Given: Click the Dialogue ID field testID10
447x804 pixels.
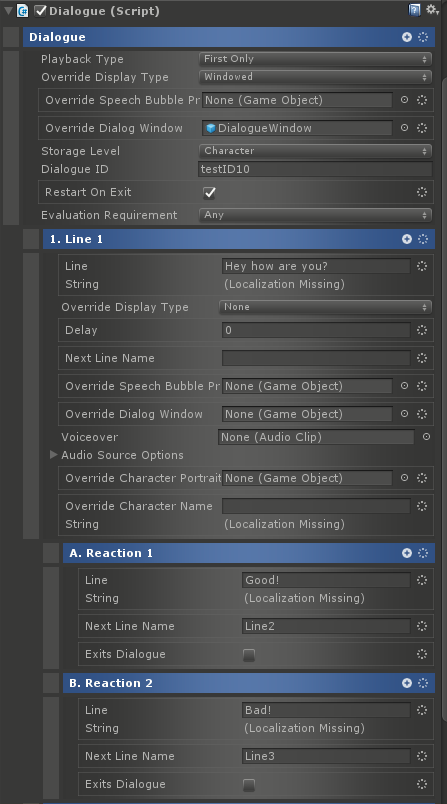Looking at the screenshot, I should 315,169.
